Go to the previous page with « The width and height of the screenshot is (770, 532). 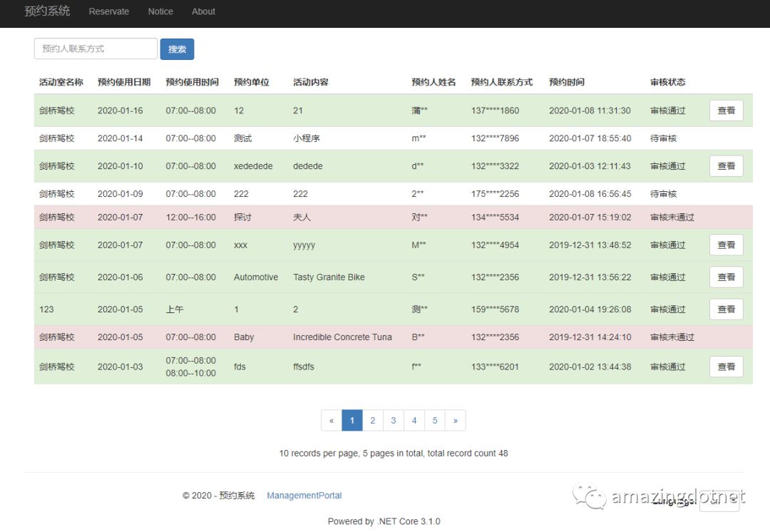[x=332, y=421]
